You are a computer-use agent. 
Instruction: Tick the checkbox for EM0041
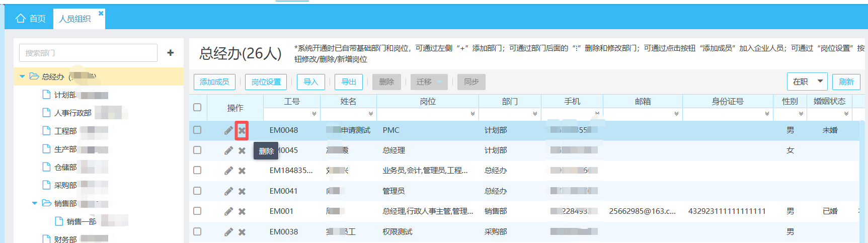pos(197,191)
